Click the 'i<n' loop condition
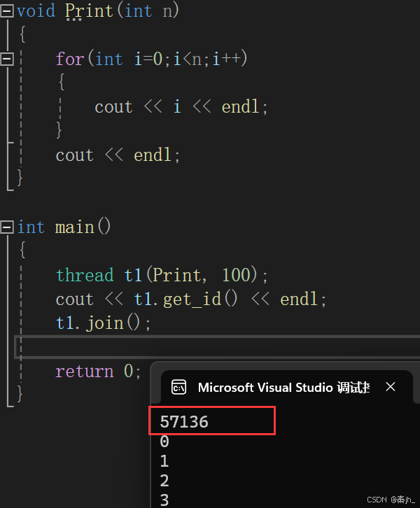The image size is (420, 508). pos(188,59)
